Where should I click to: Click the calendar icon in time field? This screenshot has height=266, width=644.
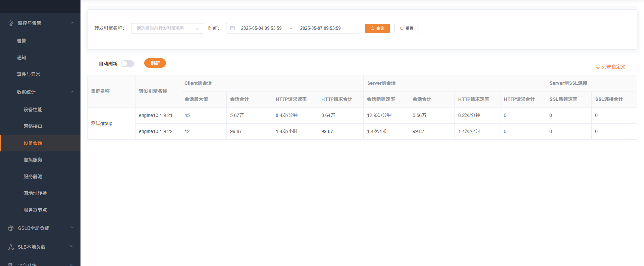click(232, 28)
